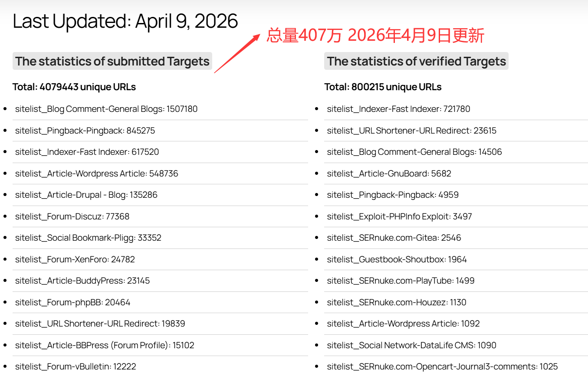
Task: Select the Article-GnuBoard 5682 item
Action: [x=389, y=173]
